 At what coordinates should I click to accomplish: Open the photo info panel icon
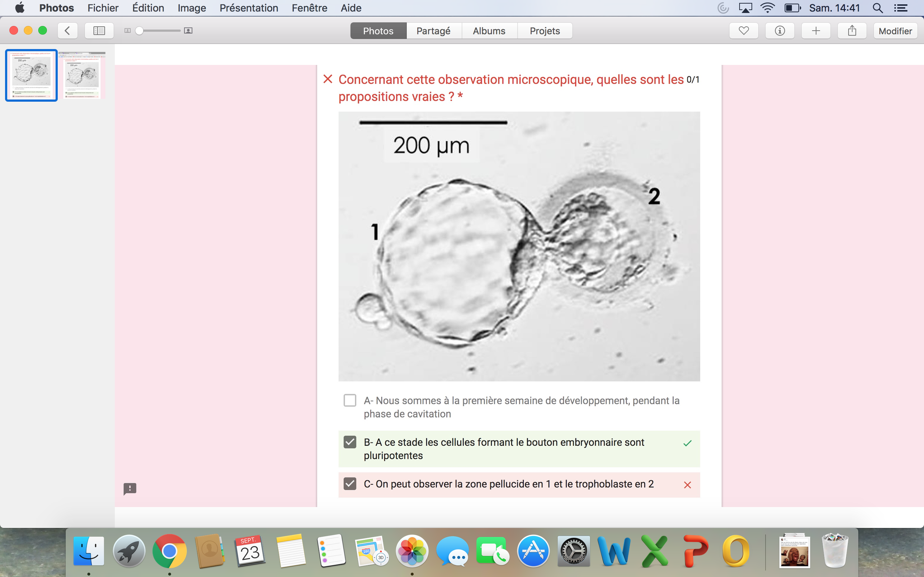pyautogui.click(x=779, y=31)
